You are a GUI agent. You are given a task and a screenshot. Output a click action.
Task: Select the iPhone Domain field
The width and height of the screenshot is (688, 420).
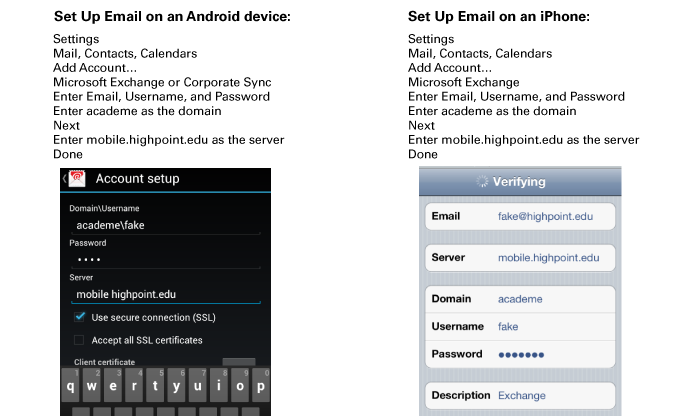pyautogui.click(x=553, y=299)
